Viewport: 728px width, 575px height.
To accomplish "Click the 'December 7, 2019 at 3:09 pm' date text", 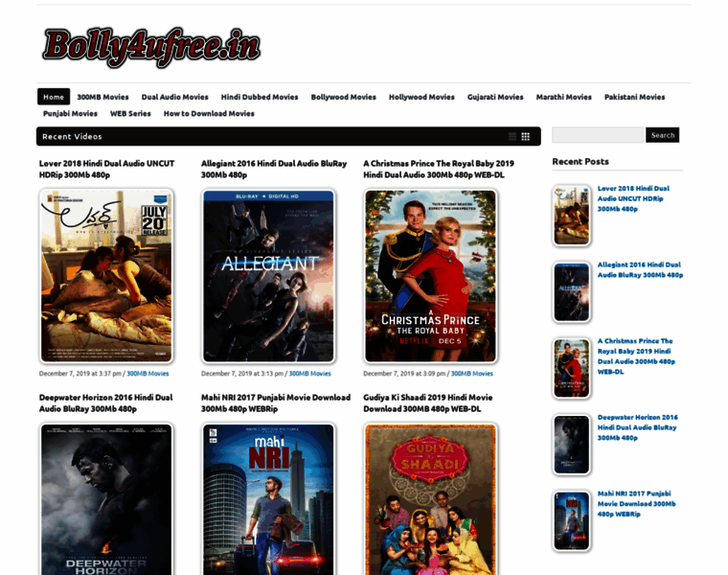I will click(x=404, y=374).
